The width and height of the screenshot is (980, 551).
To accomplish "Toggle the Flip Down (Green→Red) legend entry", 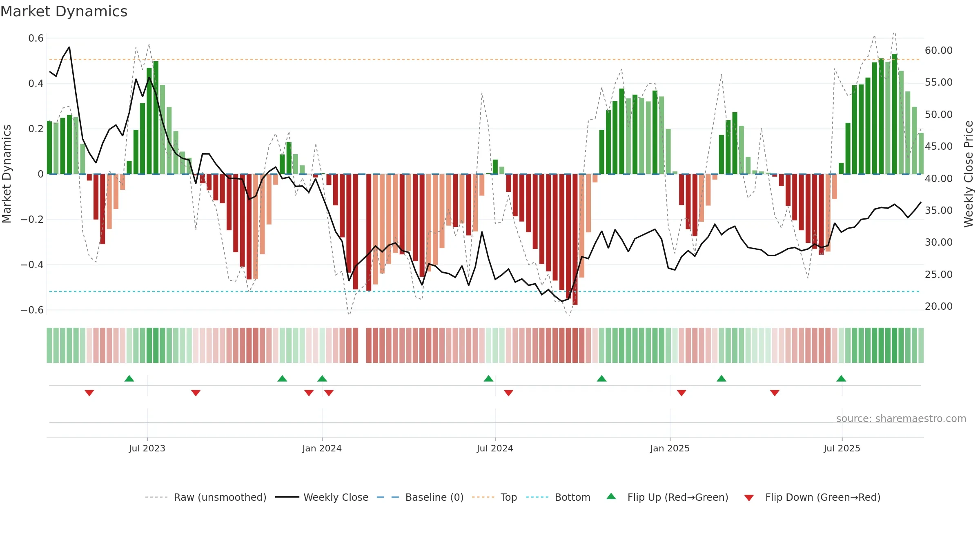I will [812, 497].
